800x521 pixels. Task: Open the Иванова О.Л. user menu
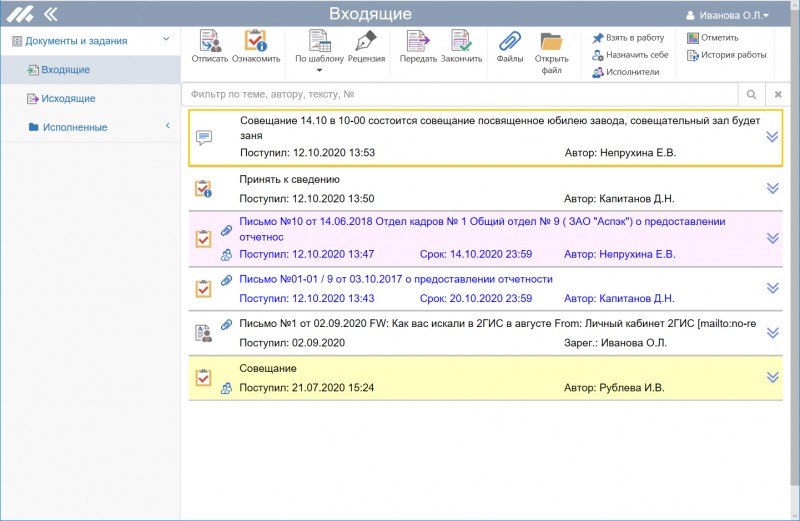[726, 14]
